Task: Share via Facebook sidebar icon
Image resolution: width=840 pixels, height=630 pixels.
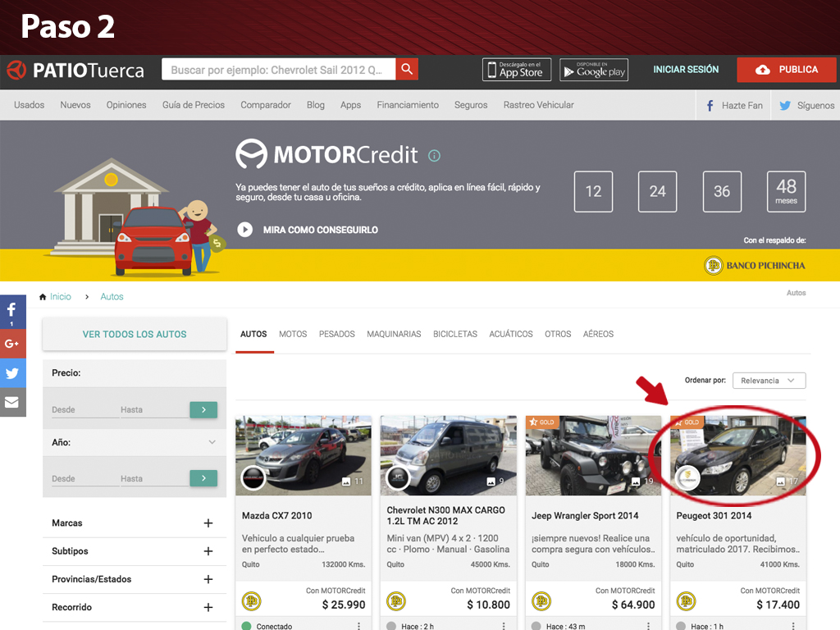Action: point(11,312)
